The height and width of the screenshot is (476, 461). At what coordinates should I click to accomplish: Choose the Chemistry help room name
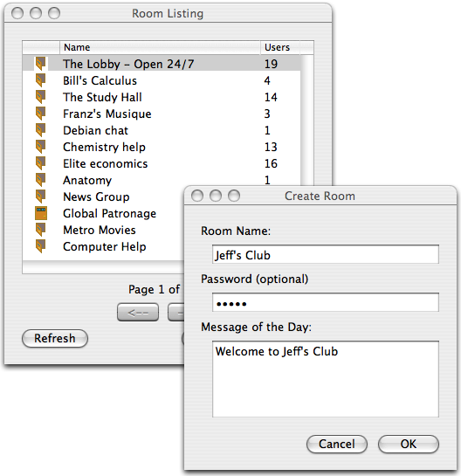coord(104,148)
